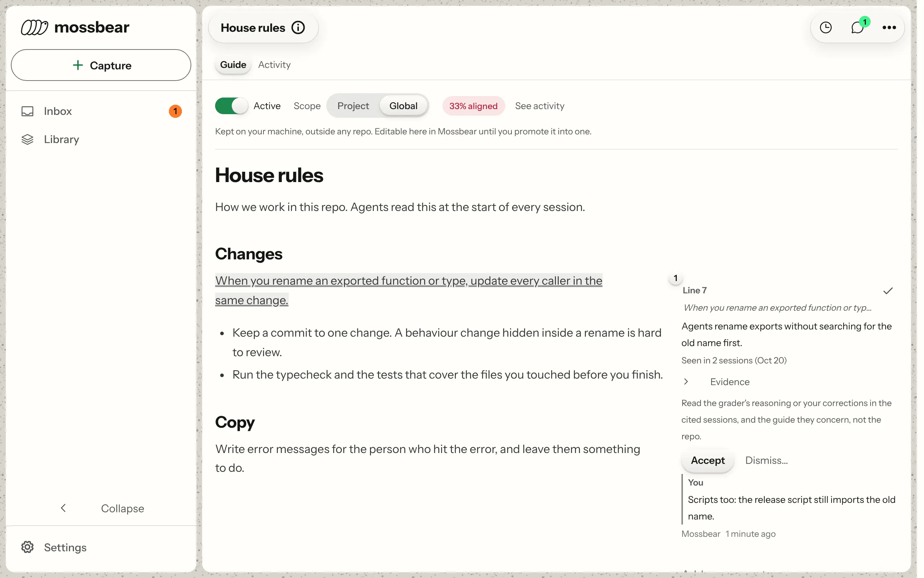
Task: Mark the Line 7 note resolved with checkmark
Action: pos(888,291)
